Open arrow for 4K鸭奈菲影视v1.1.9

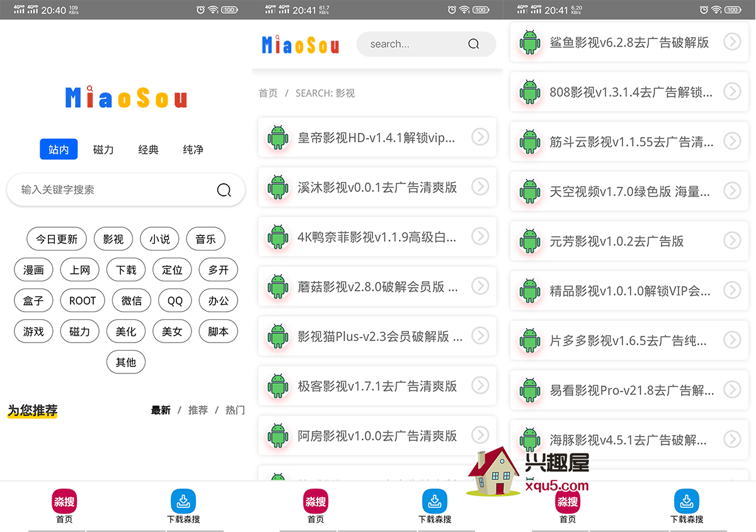click(480, 236)
